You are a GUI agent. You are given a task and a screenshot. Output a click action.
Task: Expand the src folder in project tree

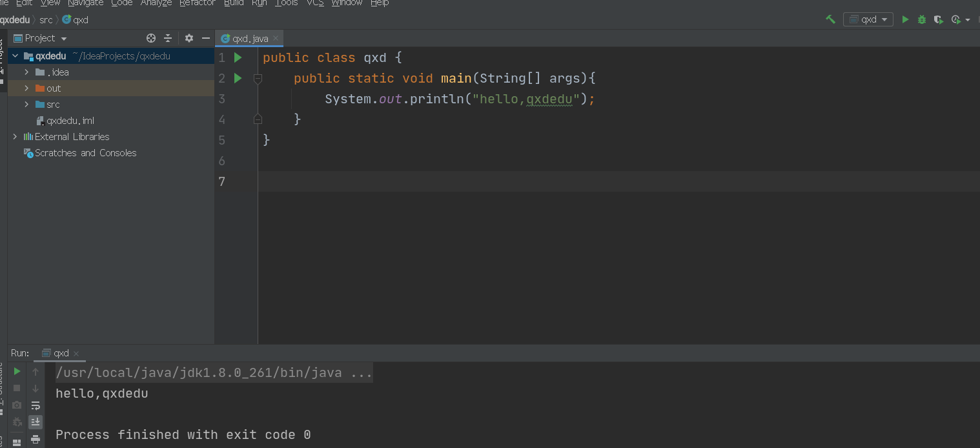26,105
